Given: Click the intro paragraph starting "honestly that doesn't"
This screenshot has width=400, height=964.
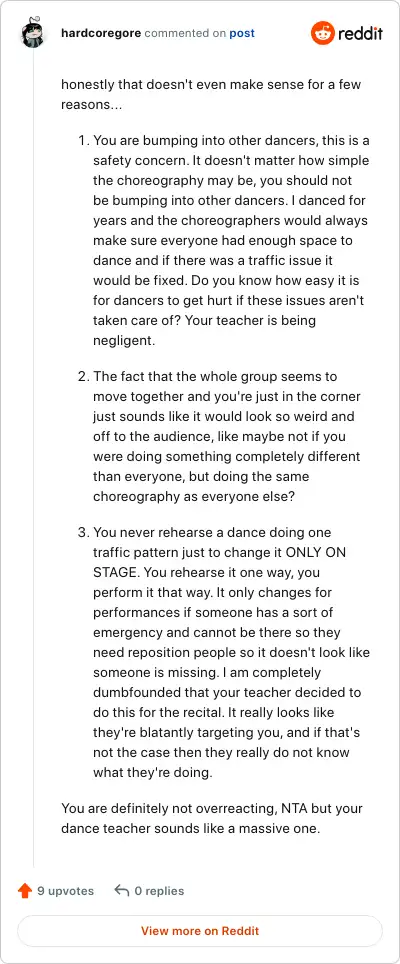Looking at the screenshot, I should tap(211, 94).
